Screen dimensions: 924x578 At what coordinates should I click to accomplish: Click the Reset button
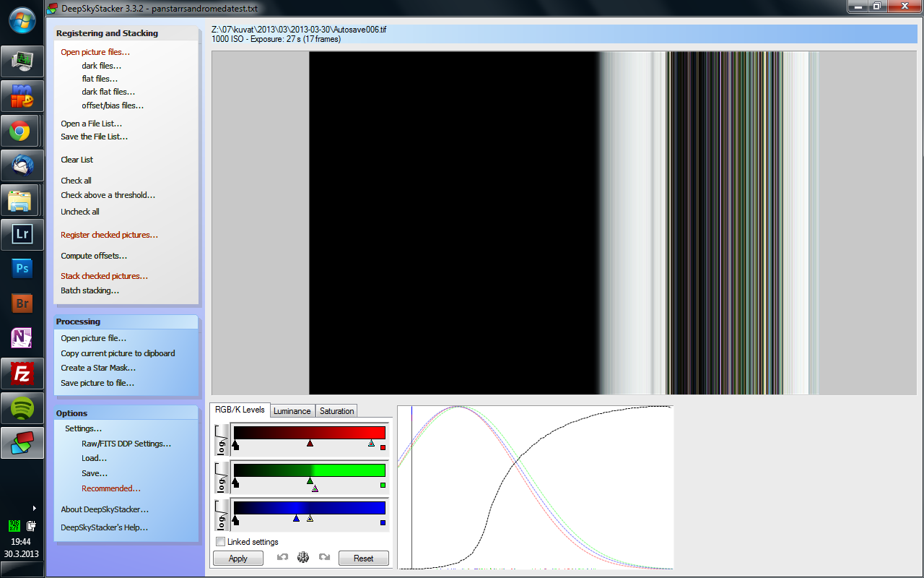[363, 558]
